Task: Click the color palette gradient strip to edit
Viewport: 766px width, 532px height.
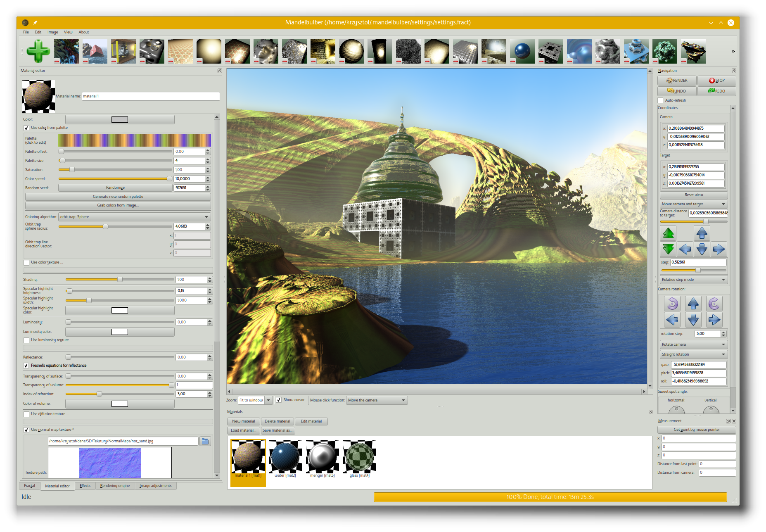Action: pyautogui.click(x=135, y=140)
